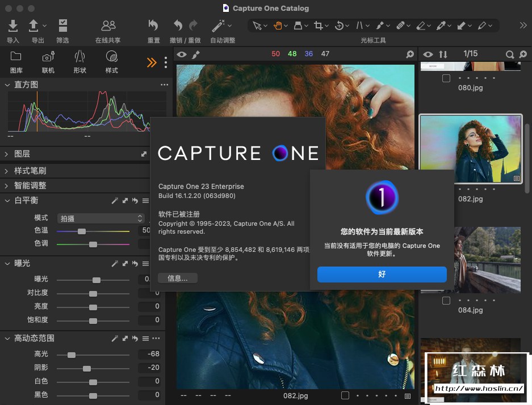Click the Auto adjust magic wand icon
Viewport: 532px width, 405px height.
218,26
